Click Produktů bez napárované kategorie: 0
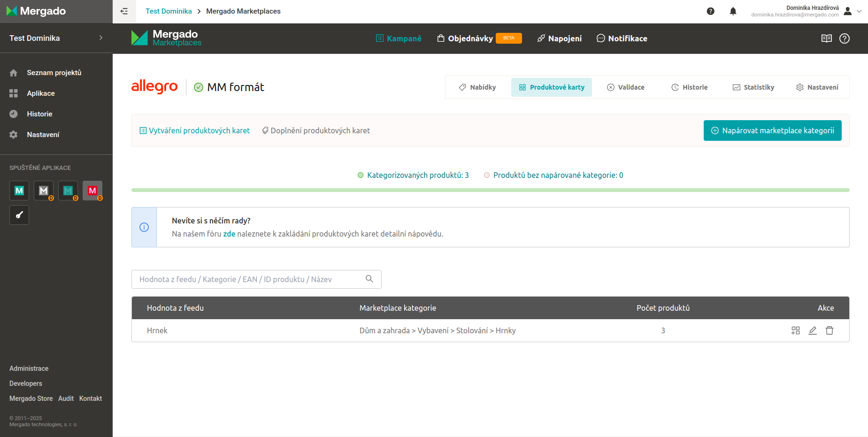 pyautogui.click(x=553, y=175)
